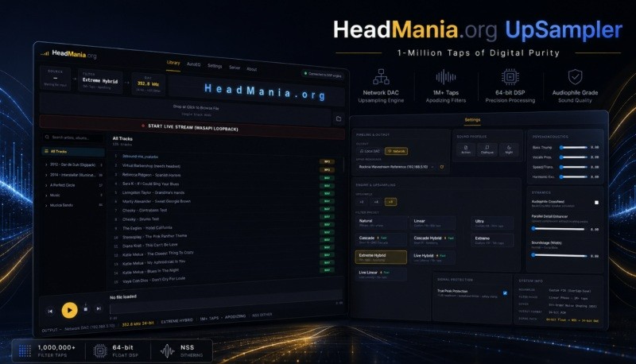This screenshot has width=636, height=364.
Task: Select Local DAC output option
Action: (x=370, y=151)
